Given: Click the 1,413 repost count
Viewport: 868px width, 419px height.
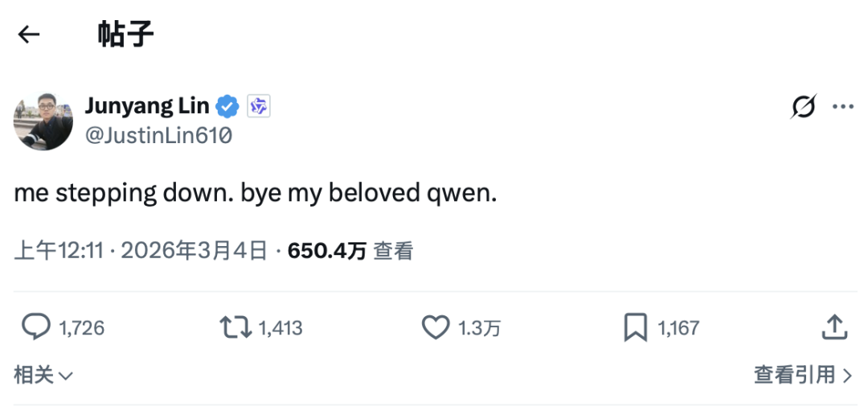Looking at the screenshot, I should coord(280,327).
